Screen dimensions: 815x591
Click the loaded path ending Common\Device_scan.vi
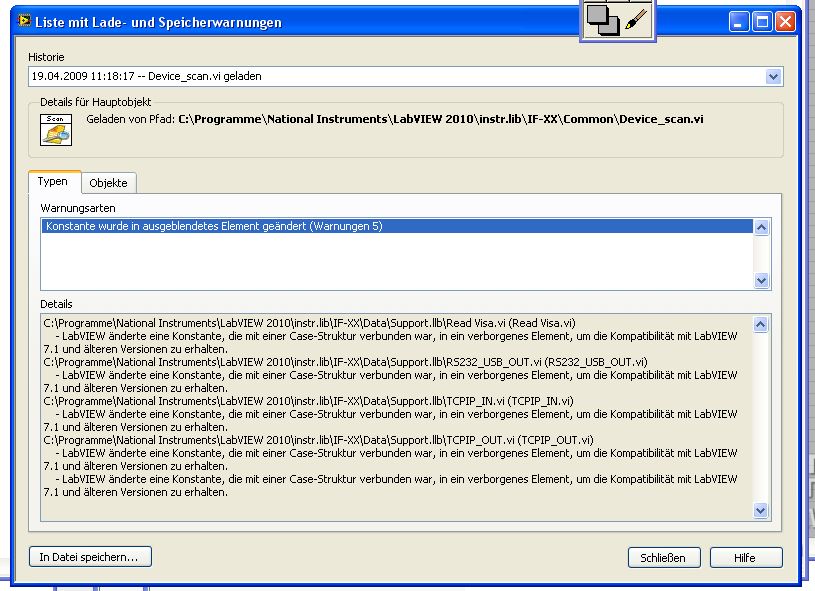[x=441, y=119]
